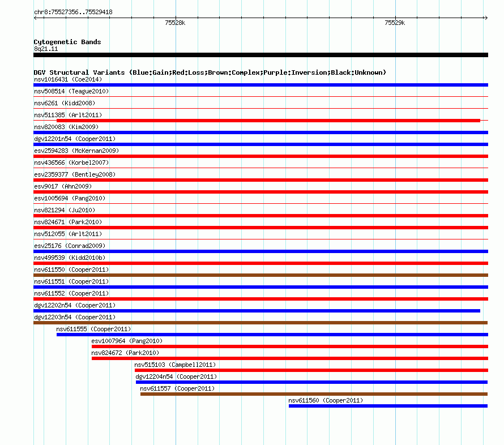Open variant esv2594283 (McKernan2009)
The width and height of the screenshot is (504, 445).
coord(76,151)
